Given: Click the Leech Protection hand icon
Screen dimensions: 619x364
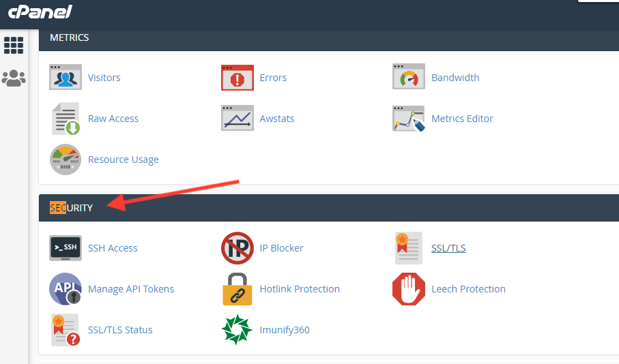Looking at the screenshot, I should pos(409,289).
